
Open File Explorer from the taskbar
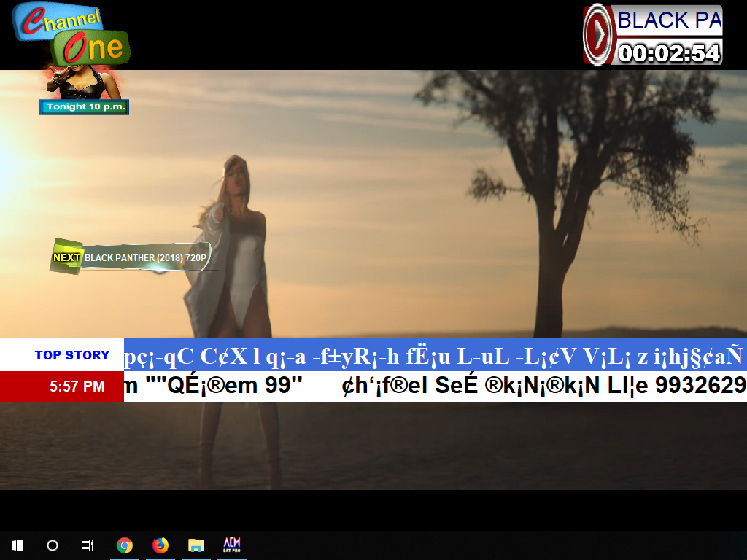(x=196, y=545)
